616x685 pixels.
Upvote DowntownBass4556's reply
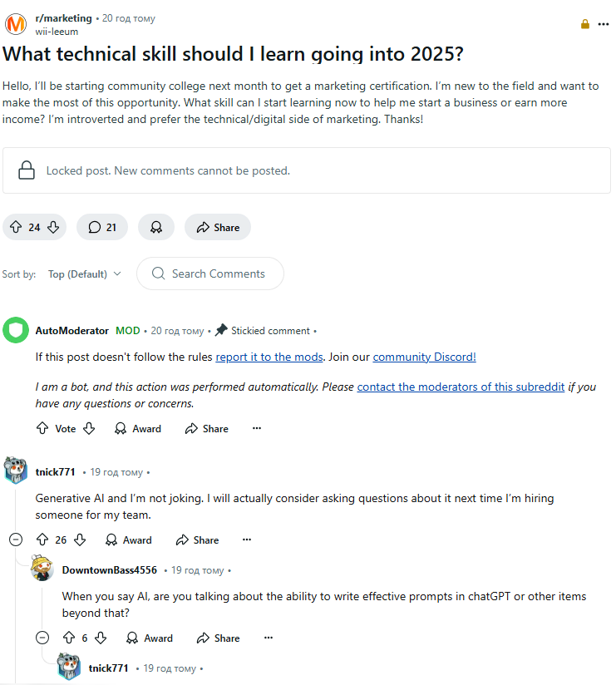click(69, 638)
